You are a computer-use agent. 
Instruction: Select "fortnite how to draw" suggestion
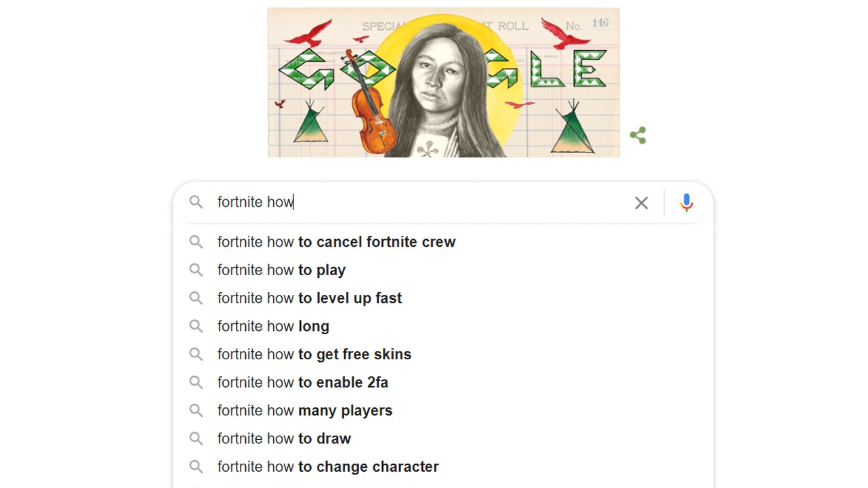284,439
